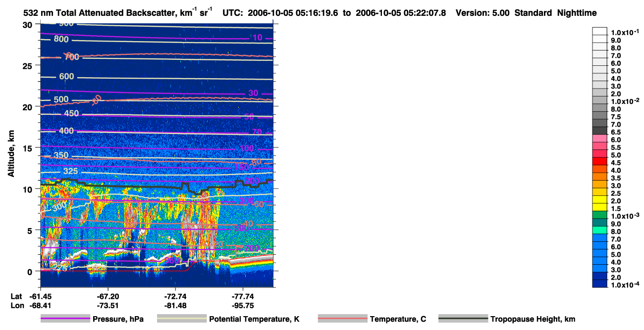This screenshot has width=644, height=330.
Task: Click the 1.0x10-4 colorbar label
Action: click(624, 285)
